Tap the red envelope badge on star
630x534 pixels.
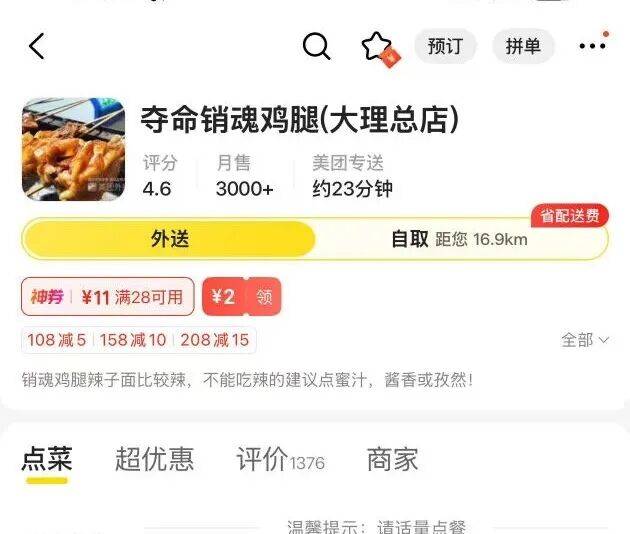[x=391, y=58]
